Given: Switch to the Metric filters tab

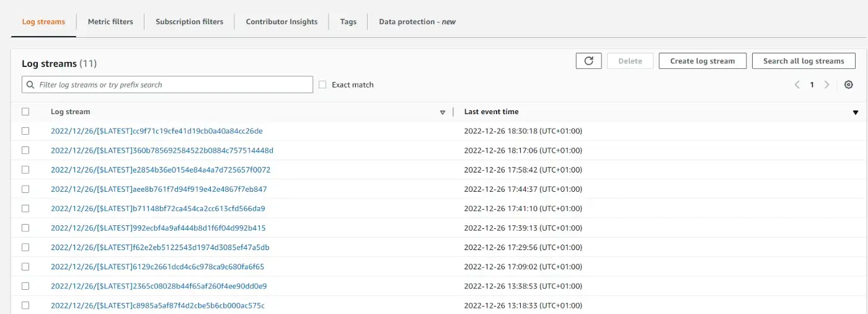Looking at the screenshot, I should [110, 22].
